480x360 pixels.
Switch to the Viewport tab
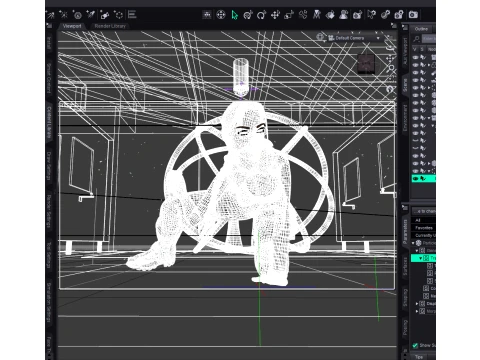coord(72,26)
